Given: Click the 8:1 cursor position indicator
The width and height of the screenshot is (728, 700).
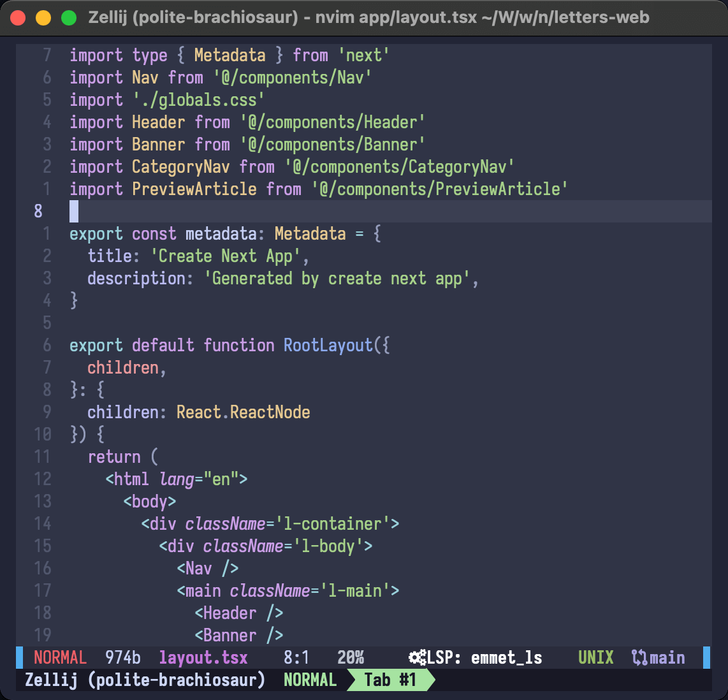Looking at the screenshot, I should (296, 658).
